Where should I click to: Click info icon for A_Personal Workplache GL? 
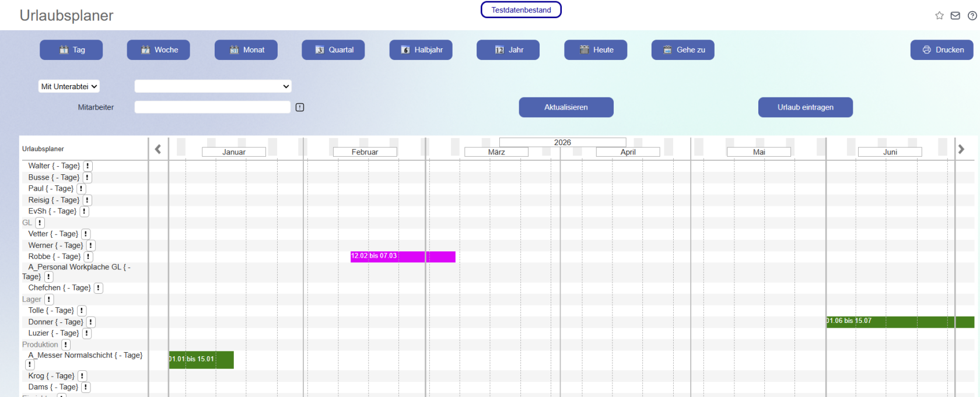click(49, 277)
